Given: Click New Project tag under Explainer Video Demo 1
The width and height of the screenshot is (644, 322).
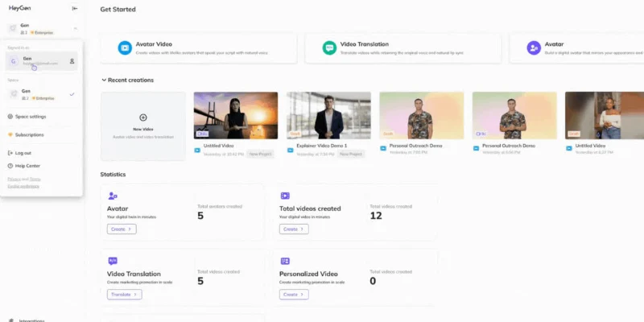Looking at the screenshot, I should (351, 154).
